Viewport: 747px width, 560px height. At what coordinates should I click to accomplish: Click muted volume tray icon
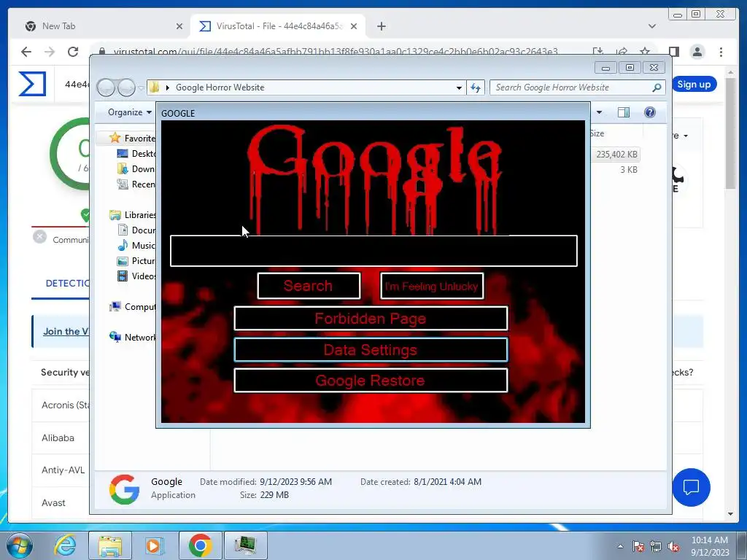point(673,546)
